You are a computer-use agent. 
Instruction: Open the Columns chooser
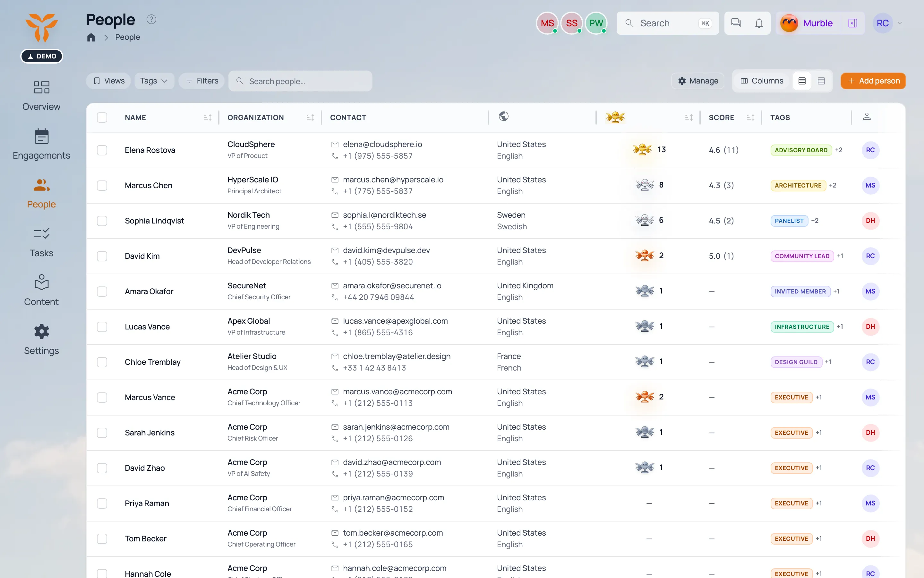click(762, 81)
